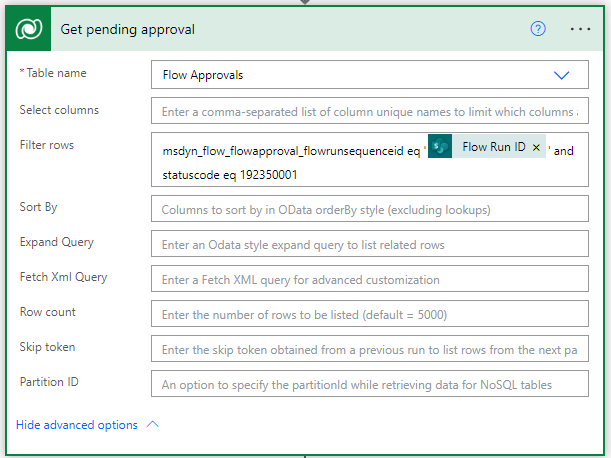Screen dimensions: 611x458
Task: Click the Filter rows label
Action: pyautogui.click(x=47, y=145)
